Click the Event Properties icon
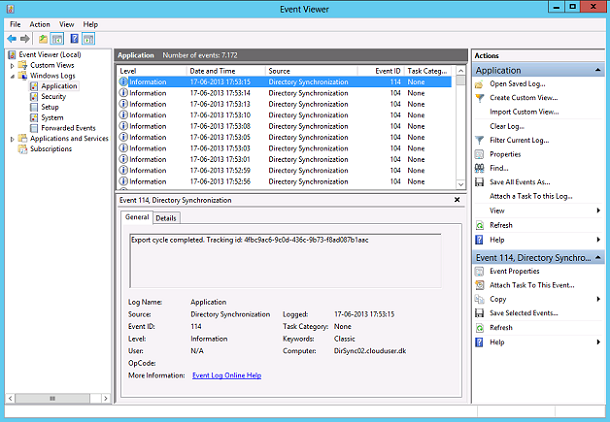Viewport: 610px width, 422px height. [x=479, y=271]
